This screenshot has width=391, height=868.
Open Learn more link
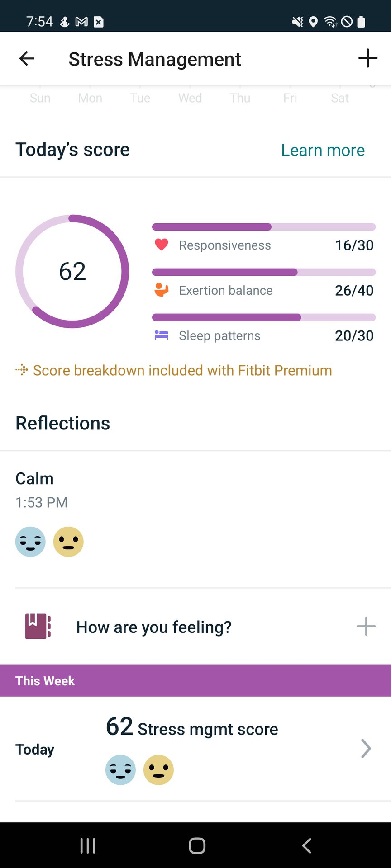(x=323, y=150)
